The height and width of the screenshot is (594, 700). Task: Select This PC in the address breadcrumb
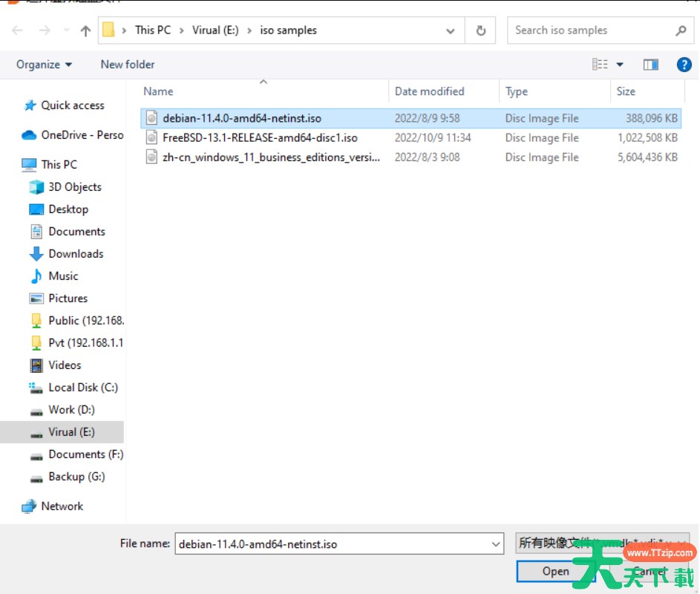(x=153, y=30)
